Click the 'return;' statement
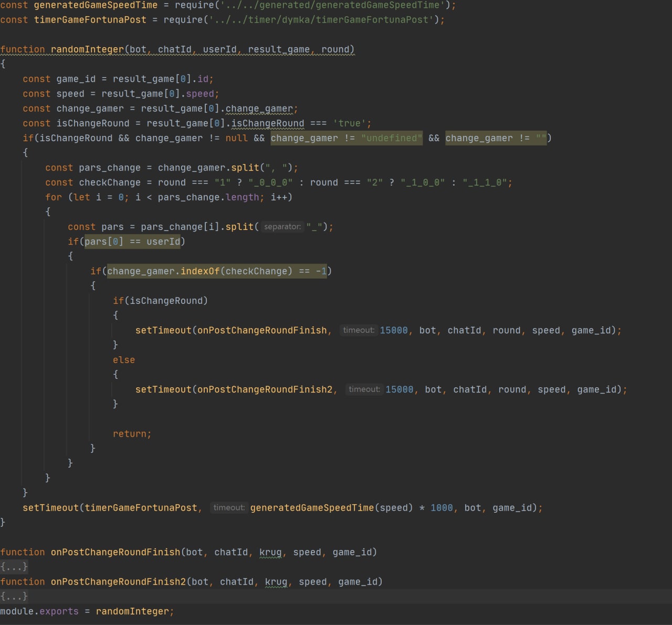Screen dimensions: 672x625 (132, 434)
